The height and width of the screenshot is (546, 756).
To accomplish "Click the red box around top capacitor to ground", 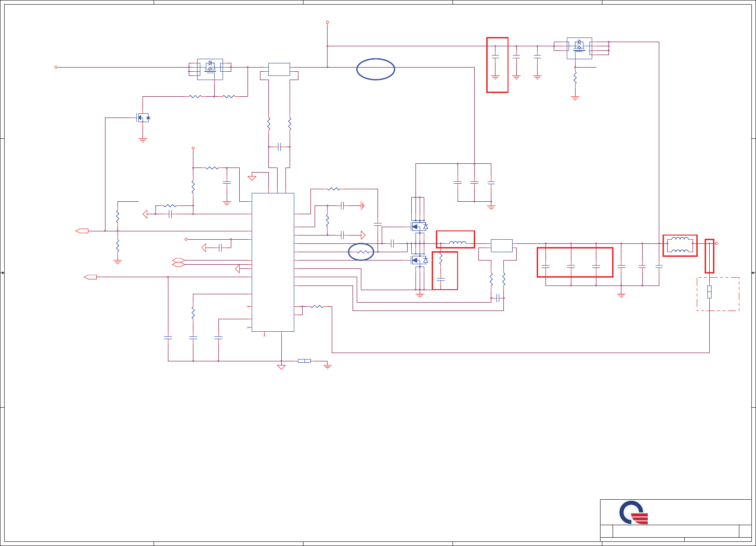I will point(497,65).
